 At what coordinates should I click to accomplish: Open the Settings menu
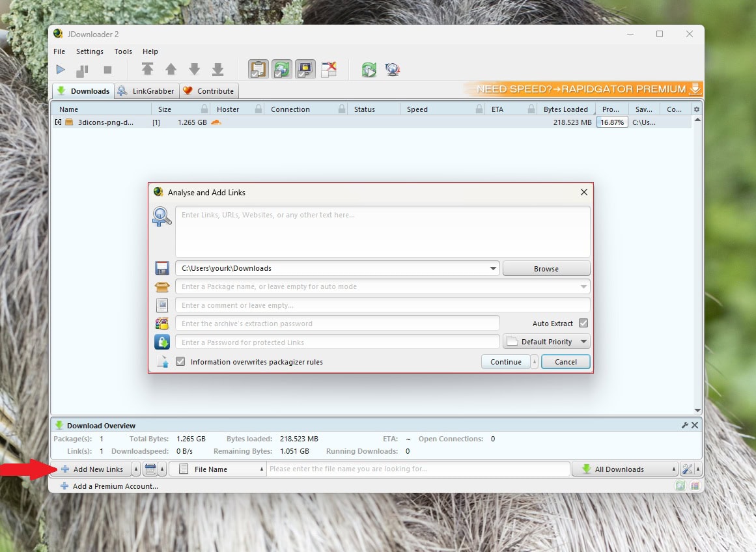89,51
